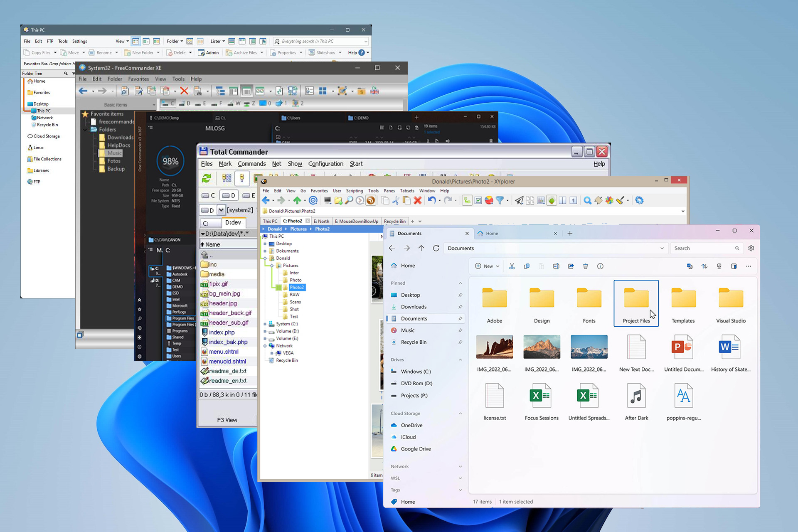This screenshot has height=532, width=798.
Task: Click the New Folder icon in XYplorer toolbar
Action: [338, 201]
